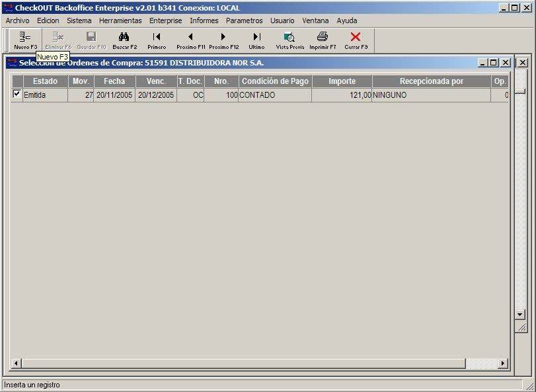Click the Venc. column header
Image resolution: width=536 pixels, height=392 pixels.
[x=156, y=81]
